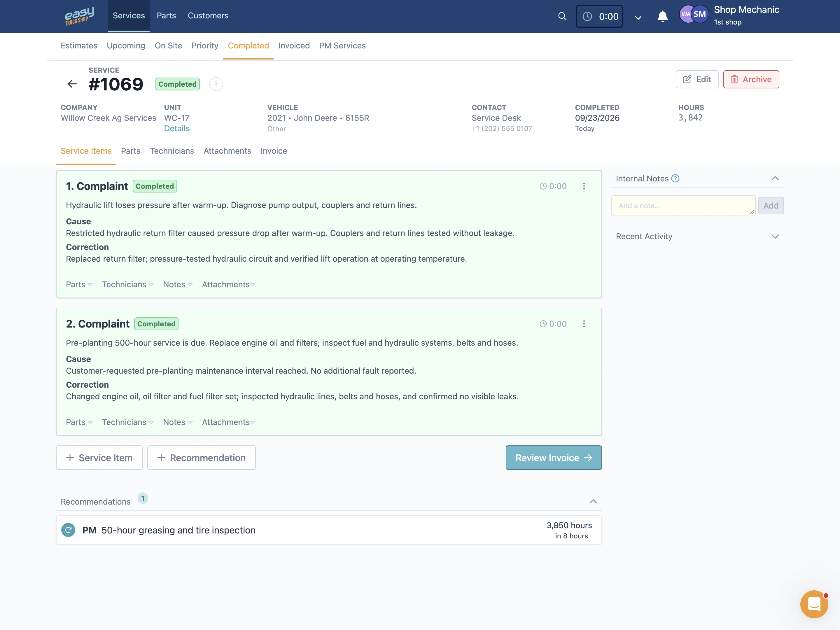Expand Parts in complaint 1

click(79, 284)
